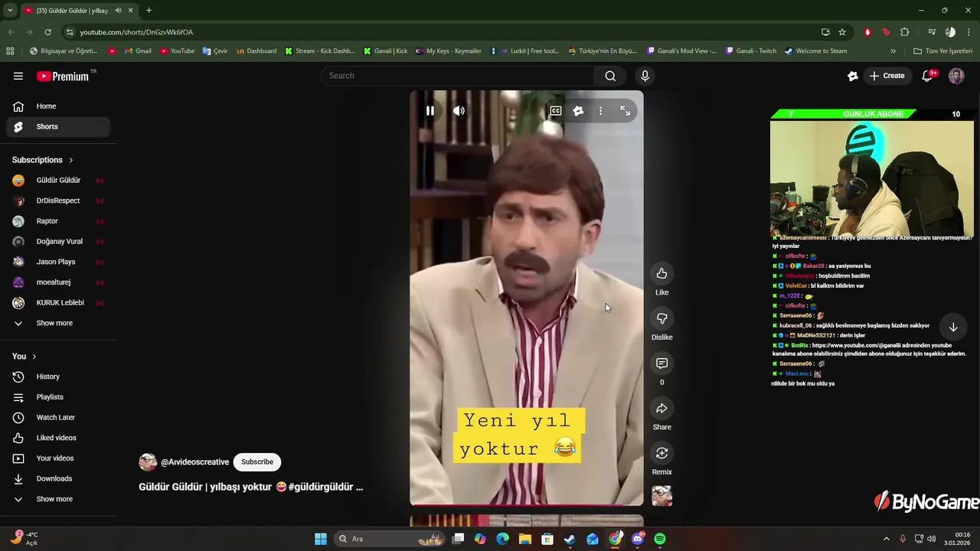Show hidden system tray icons
The image size is (980, 551).
pos(887,539)
